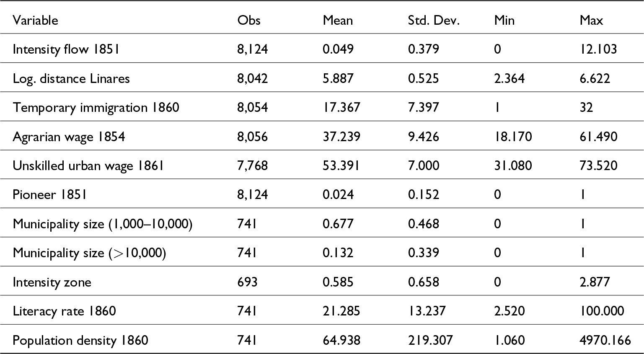The height and width of the screenshot is (354, 644).
Task: Click the Mean column header
Action: pos(338,21)
